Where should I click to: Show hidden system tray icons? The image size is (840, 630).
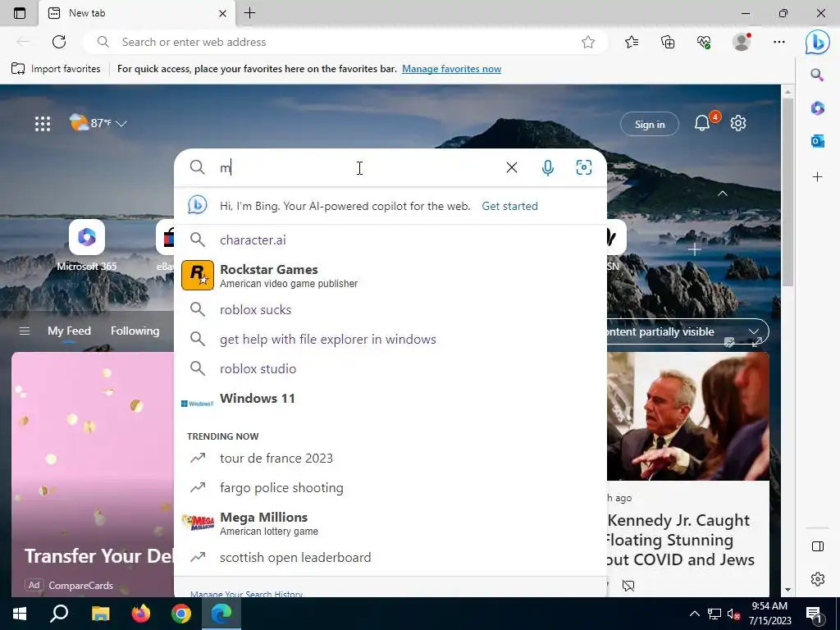(694, 614)
